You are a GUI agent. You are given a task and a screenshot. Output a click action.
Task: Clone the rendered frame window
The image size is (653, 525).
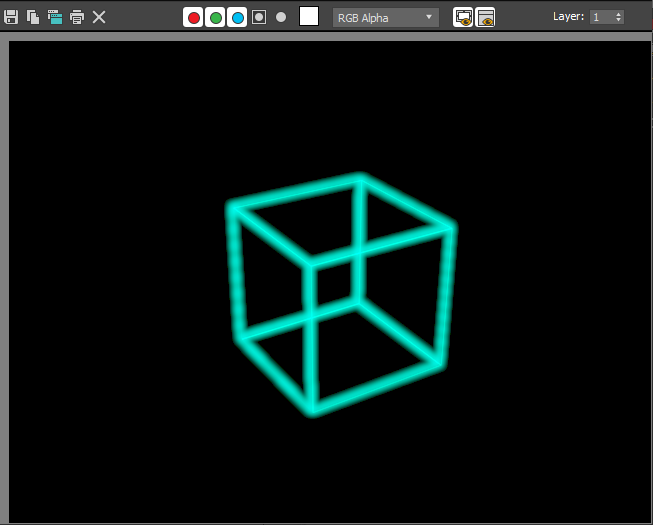(55, 17)
